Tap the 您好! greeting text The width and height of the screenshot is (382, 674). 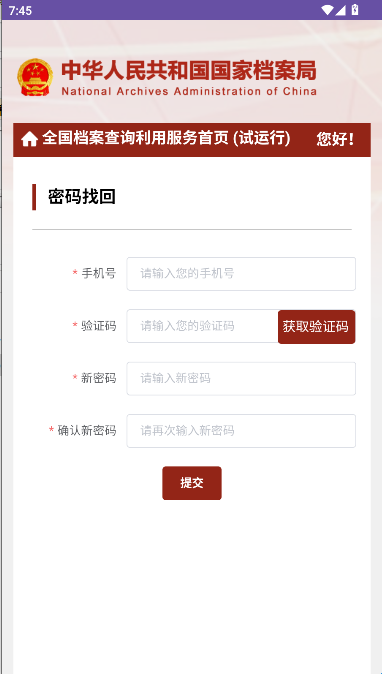(336, 139)
